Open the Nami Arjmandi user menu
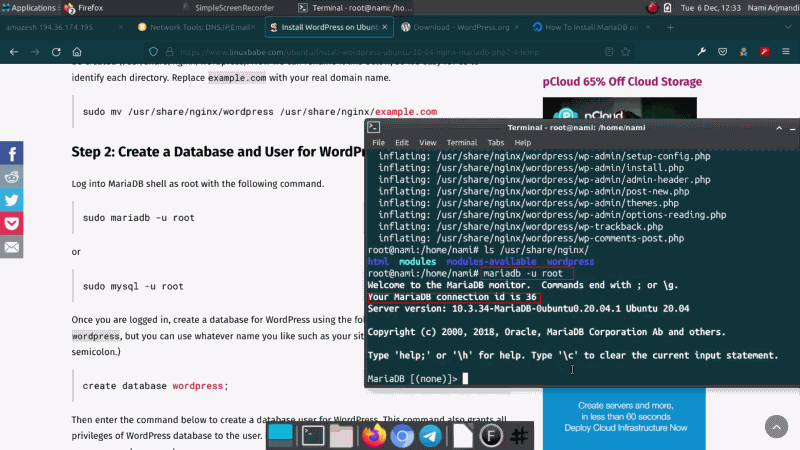800x450 pixels. coord(773,8)
